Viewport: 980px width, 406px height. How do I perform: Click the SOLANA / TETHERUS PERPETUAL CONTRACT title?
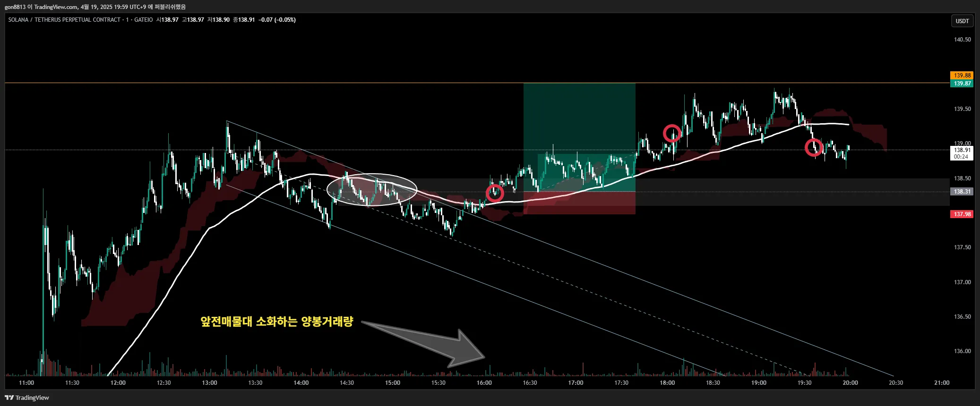[64, 20]
